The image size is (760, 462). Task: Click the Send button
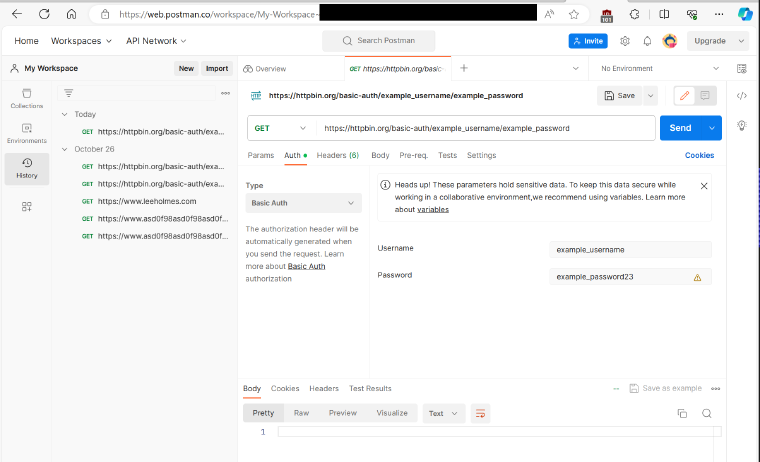click(x=681, y=128)
